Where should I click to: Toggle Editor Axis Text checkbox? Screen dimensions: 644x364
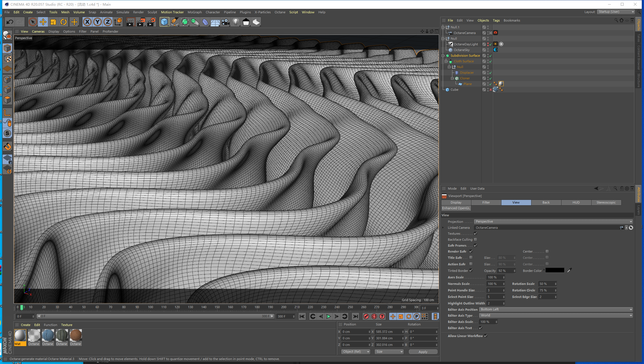[480, 328]
